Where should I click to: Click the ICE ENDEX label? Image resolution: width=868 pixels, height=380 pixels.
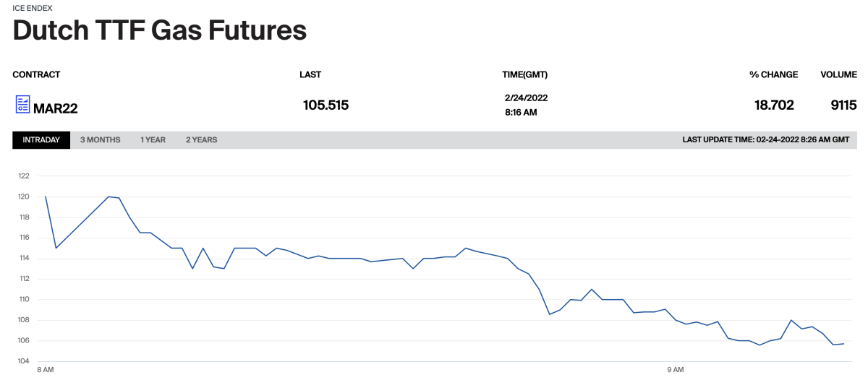tap(33, 7)
